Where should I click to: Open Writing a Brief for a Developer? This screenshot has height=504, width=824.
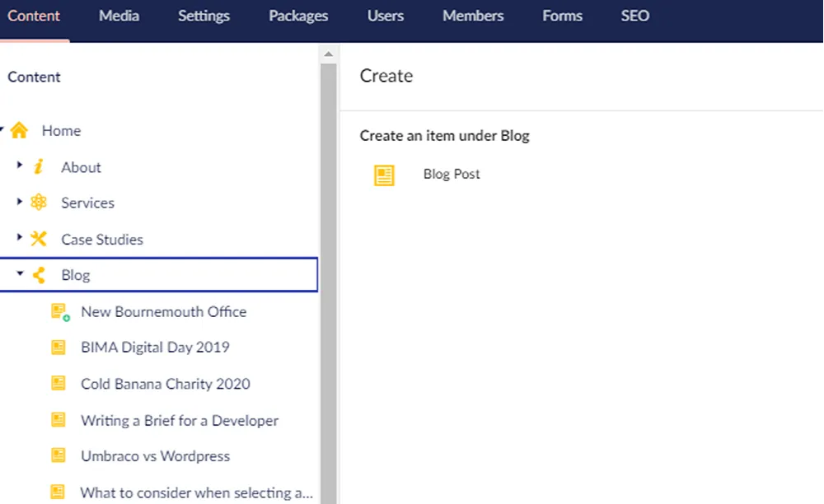(x=180, y=421)
